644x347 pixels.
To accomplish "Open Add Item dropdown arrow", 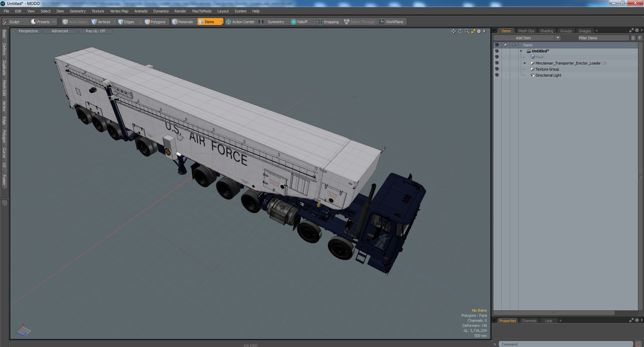I will click(558, 38).
